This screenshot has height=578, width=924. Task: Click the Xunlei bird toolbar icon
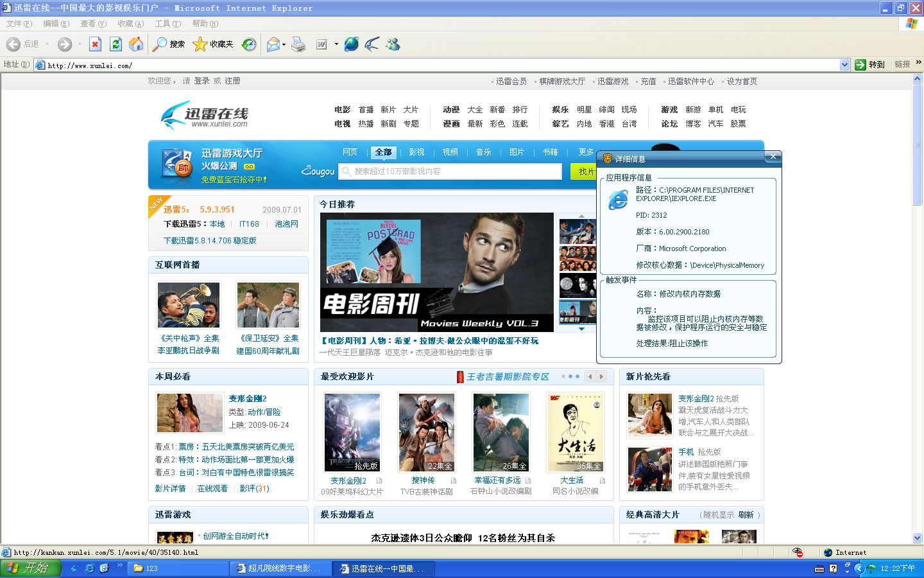(372, 44)
